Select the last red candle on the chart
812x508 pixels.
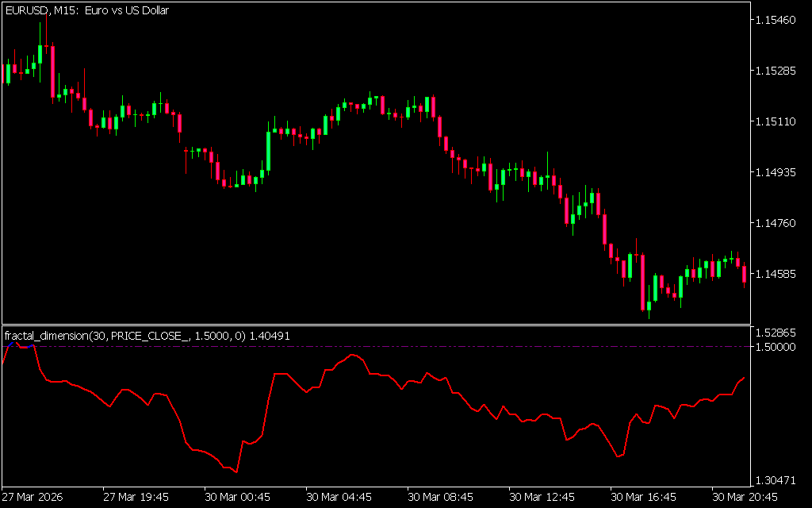[744, 275]
